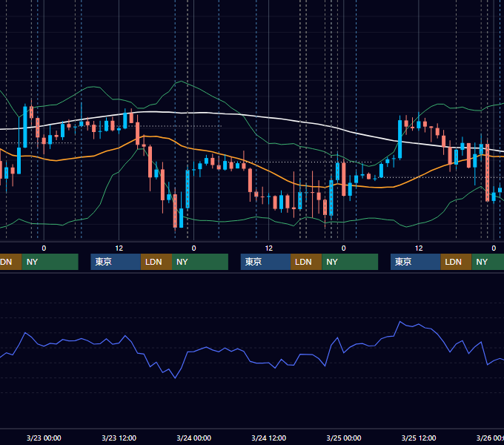Click the 東京 session block on 3/25

(x=416, y=262)
